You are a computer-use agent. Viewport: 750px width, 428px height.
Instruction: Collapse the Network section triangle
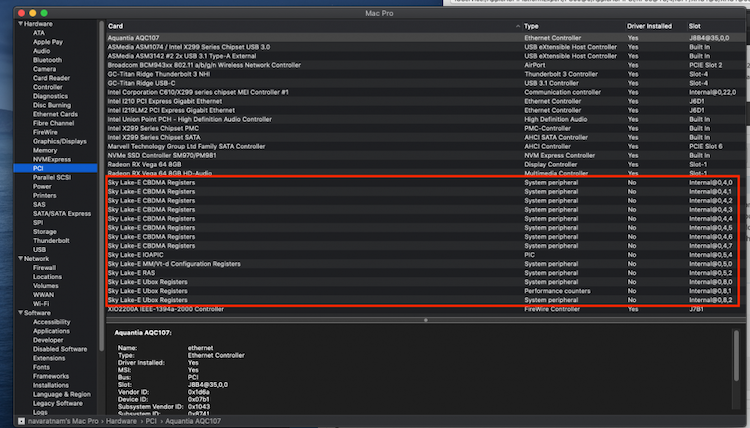pos(21,258)
